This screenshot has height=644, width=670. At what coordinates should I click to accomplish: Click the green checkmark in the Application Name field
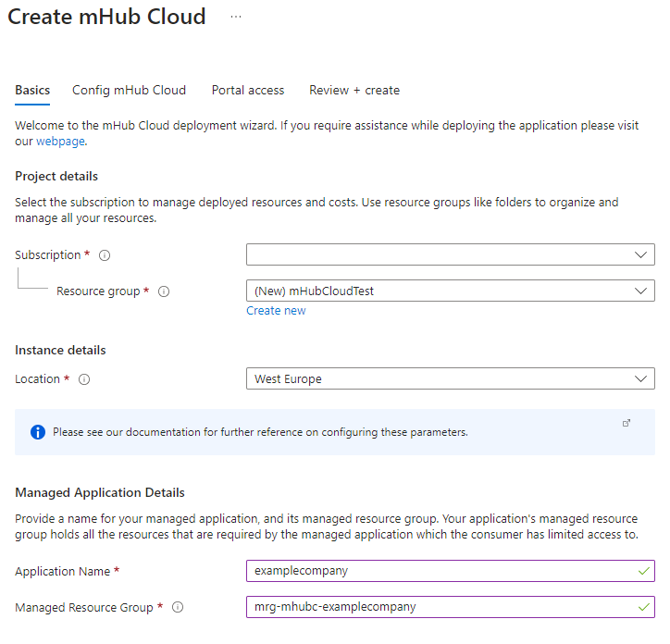coord(643,571)
